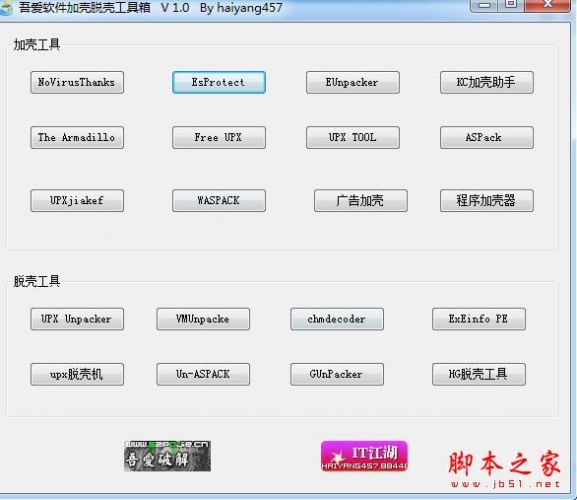Click the application icon in title bar

coord(6,8)
